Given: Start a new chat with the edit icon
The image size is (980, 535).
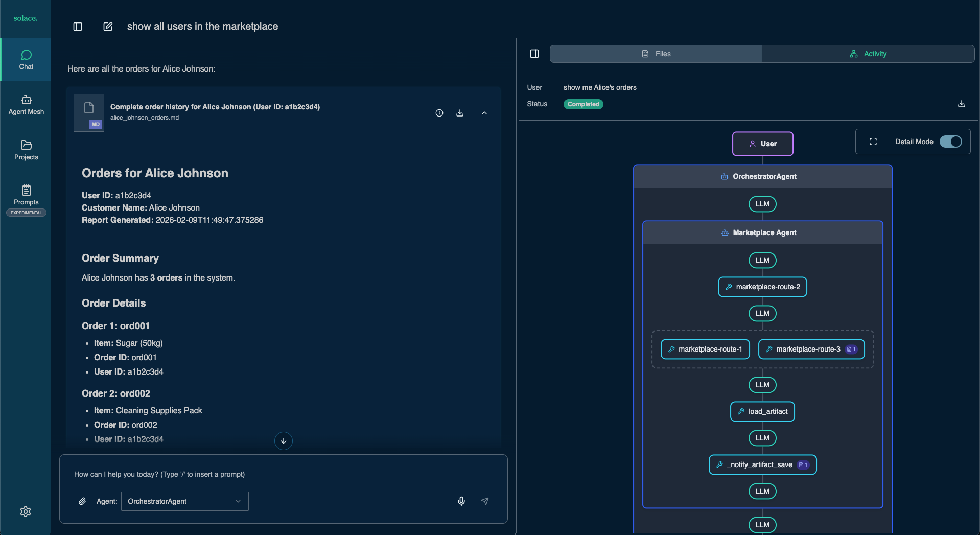Looking at the screenshot, I should pyautogui.click(x=108, y=27).
